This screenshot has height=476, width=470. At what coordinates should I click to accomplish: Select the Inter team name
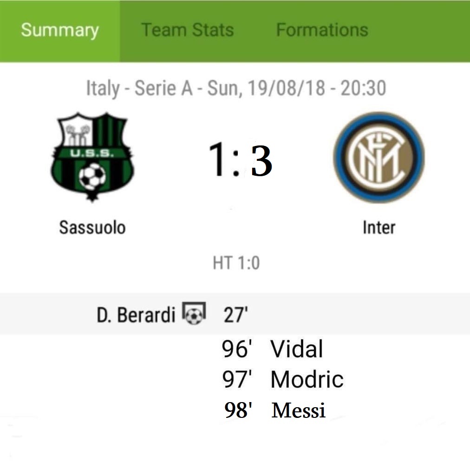(379, 227)
